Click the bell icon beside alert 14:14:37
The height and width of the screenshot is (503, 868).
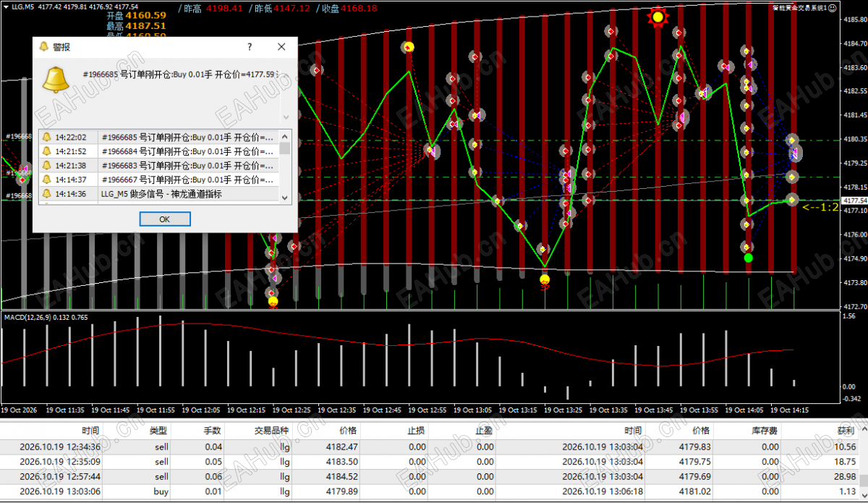(46, 179)
